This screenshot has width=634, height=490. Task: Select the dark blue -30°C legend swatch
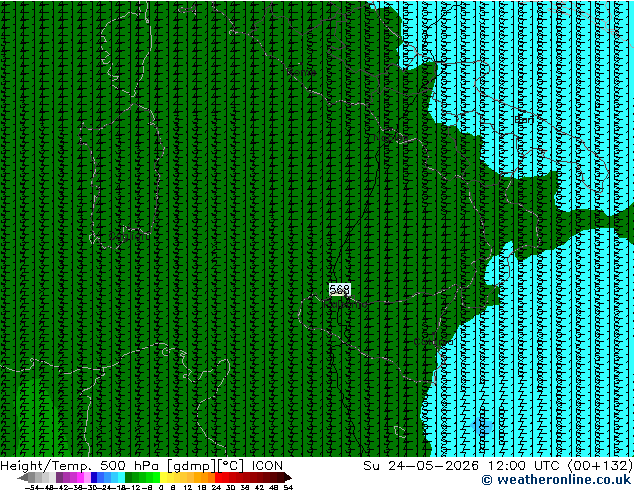(x=94, y=477)
